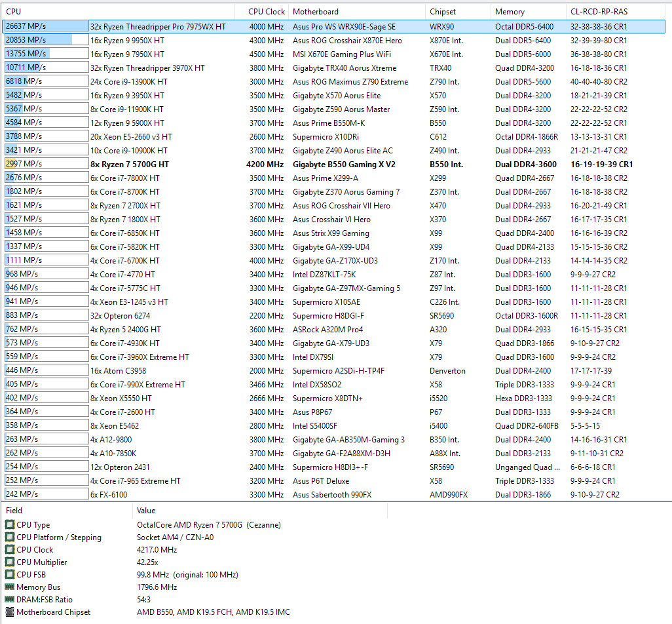Viewport: 672px width, 624px height.
Task: Select row 4x A12-9800
Action: point(333,440)
